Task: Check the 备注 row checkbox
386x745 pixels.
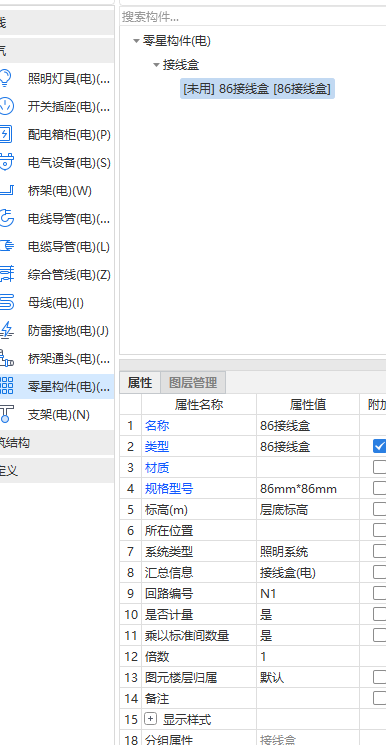Action: pos(379,698)
